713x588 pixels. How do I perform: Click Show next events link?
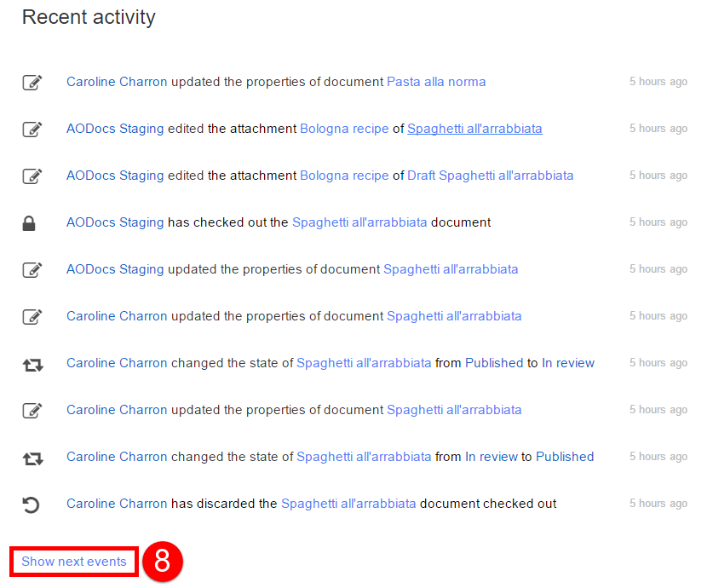(74, 562)
